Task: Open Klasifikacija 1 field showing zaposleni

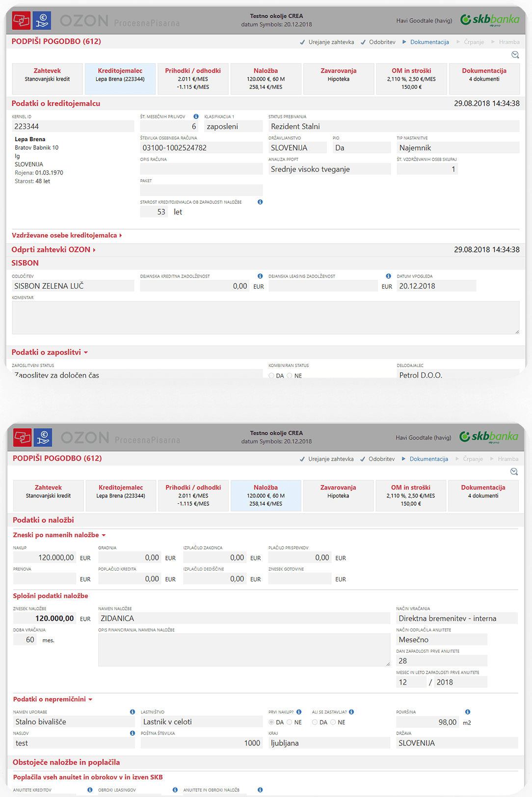Action: [x=234, y=126]
